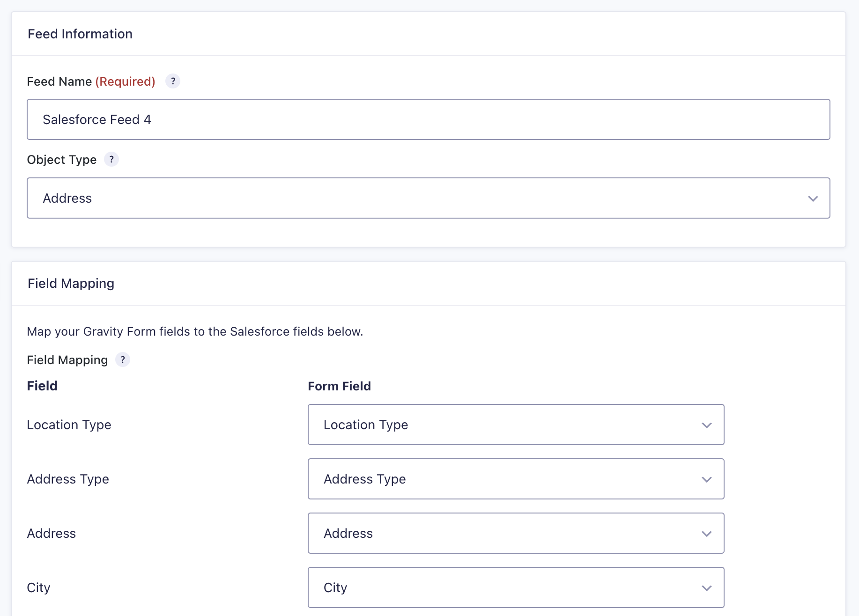
Task: Click the (Required) label near Feed Name
Action: click(125, 81)
